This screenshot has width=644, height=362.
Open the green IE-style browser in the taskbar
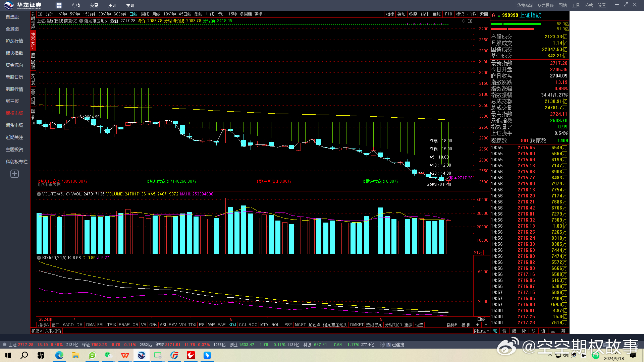(92, 355)
